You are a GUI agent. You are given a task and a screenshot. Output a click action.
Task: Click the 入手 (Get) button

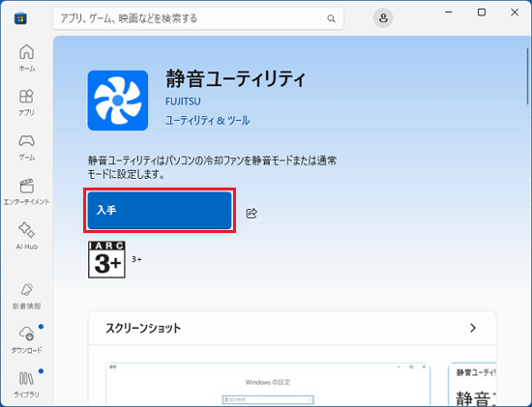click(x=160, y=211)
